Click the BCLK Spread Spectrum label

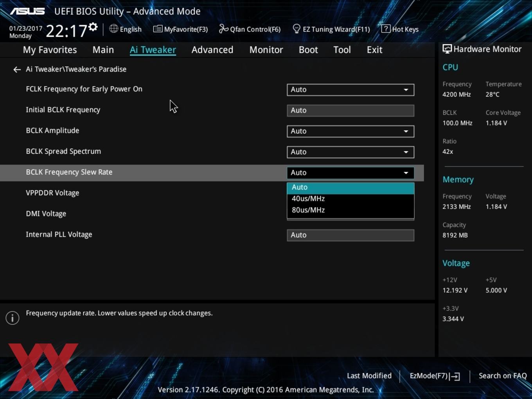(x=63, y=151)
